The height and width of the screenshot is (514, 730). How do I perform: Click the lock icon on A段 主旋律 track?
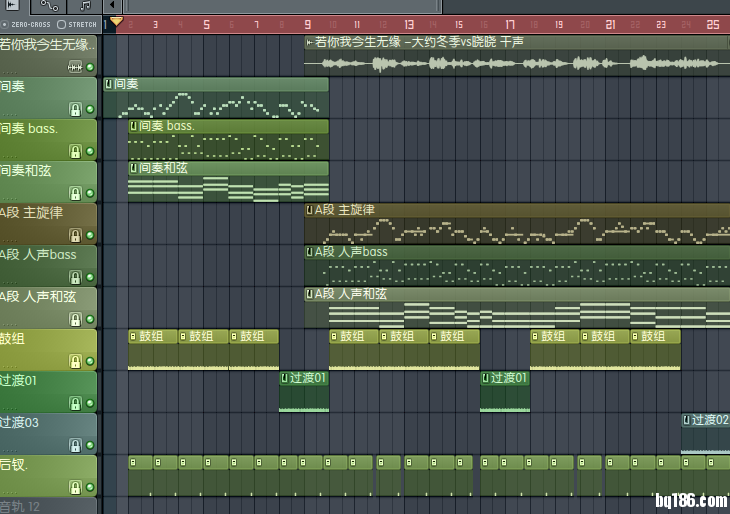(74, 235)
